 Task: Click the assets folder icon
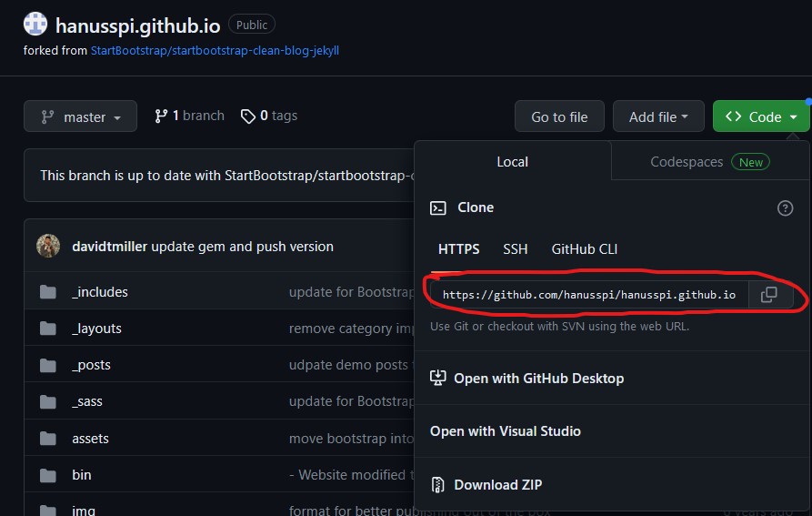tap(48, 439)
